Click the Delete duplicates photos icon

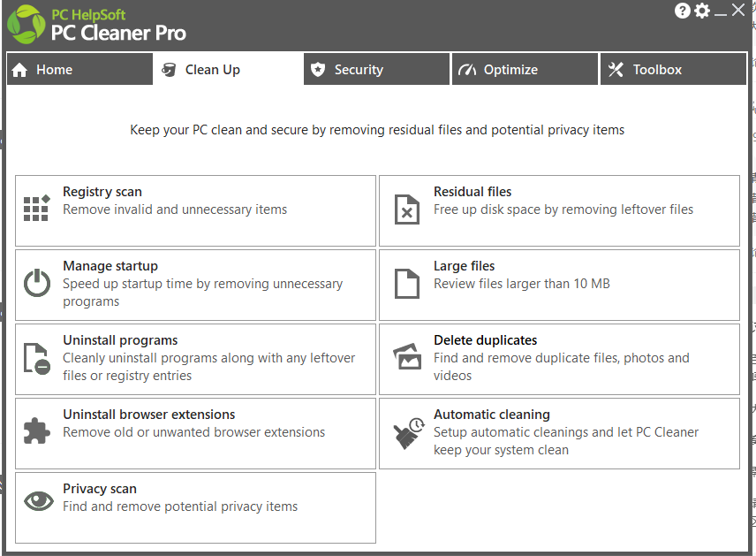coord(406,357)
